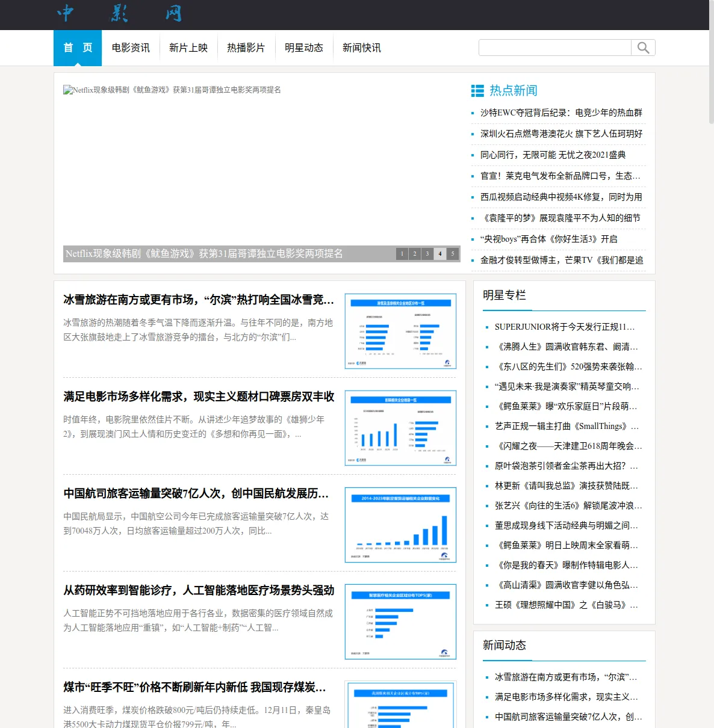Open 深圳火石点燃粤港澳花火 news link
The height and width of the screenshot is (728, 714).
[x=561, y=134]
